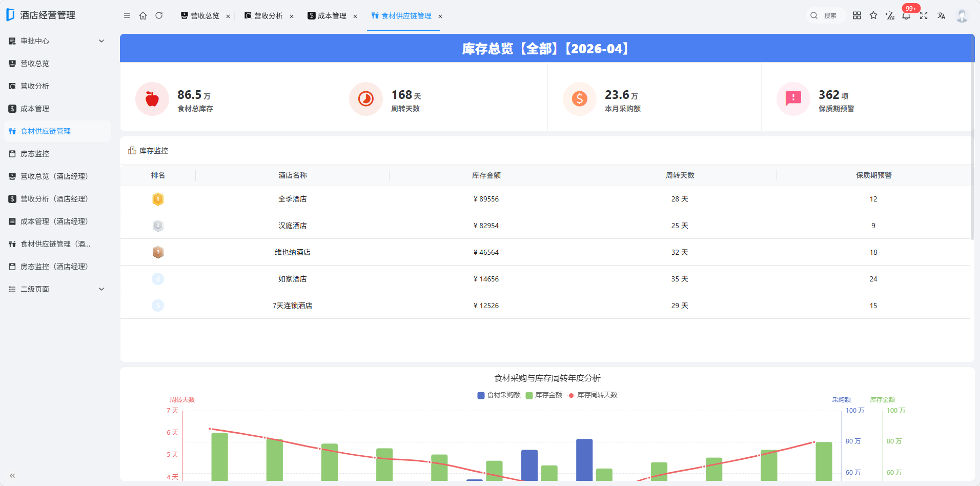The width and height of the screenshot is (980, 486).
Task: Click the ¥ 89556 inventory amount
Action: [486, 199]
